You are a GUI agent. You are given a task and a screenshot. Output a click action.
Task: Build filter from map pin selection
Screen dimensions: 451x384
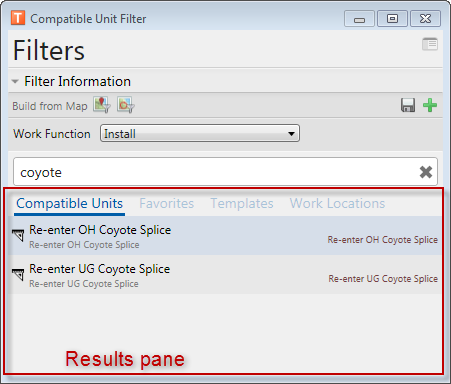coord(101,105)
